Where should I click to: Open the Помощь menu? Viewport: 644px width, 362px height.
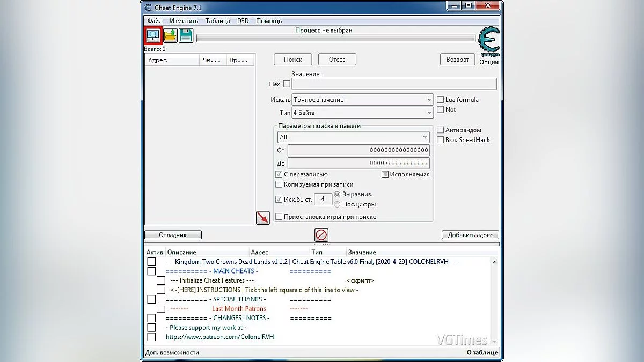(x=269, y=21)
